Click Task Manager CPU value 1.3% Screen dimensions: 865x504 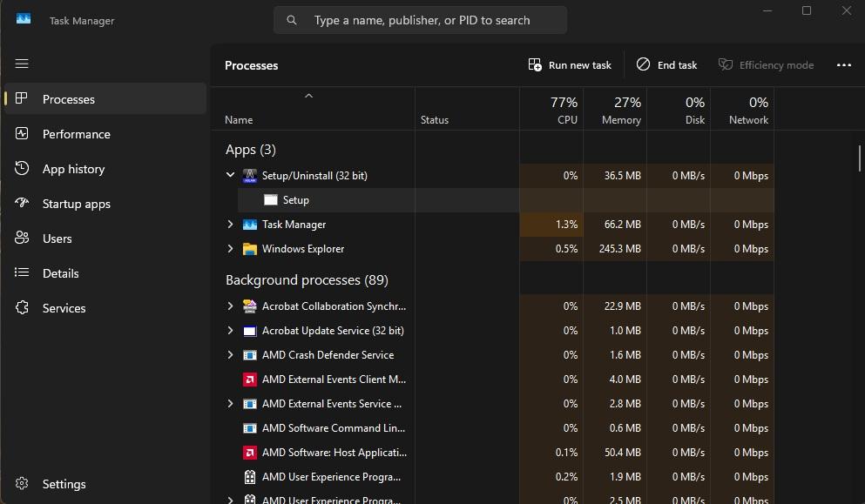click(x=566, y=225)
